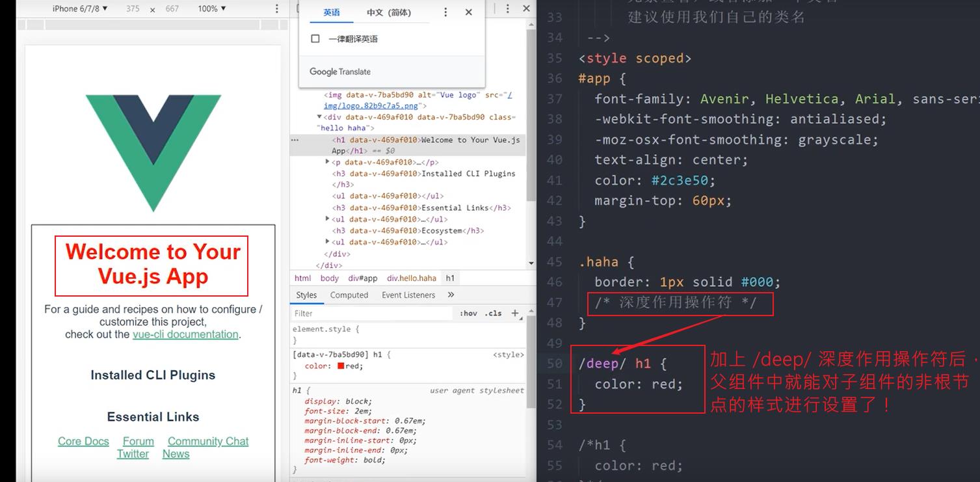Viewport: 980px width, 482px height.
Task: Click the red color swatch
Action: tap(341, 366)
